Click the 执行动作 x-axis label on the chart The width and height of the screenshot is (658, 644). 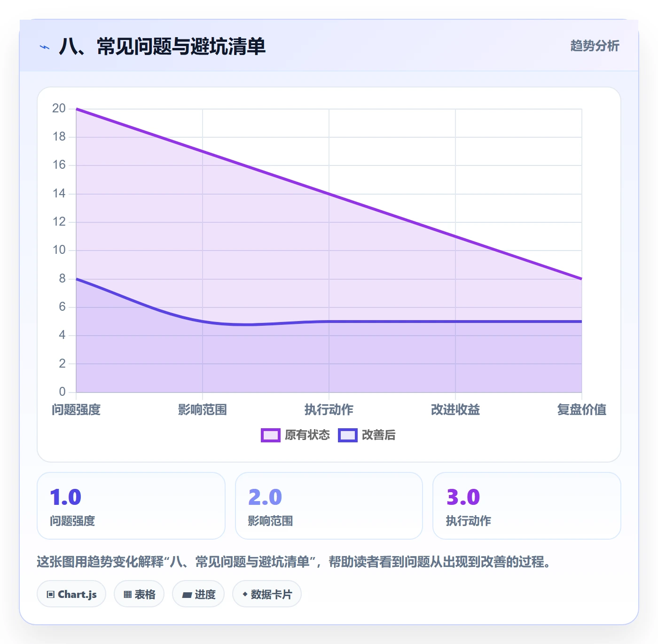(329, 410)
